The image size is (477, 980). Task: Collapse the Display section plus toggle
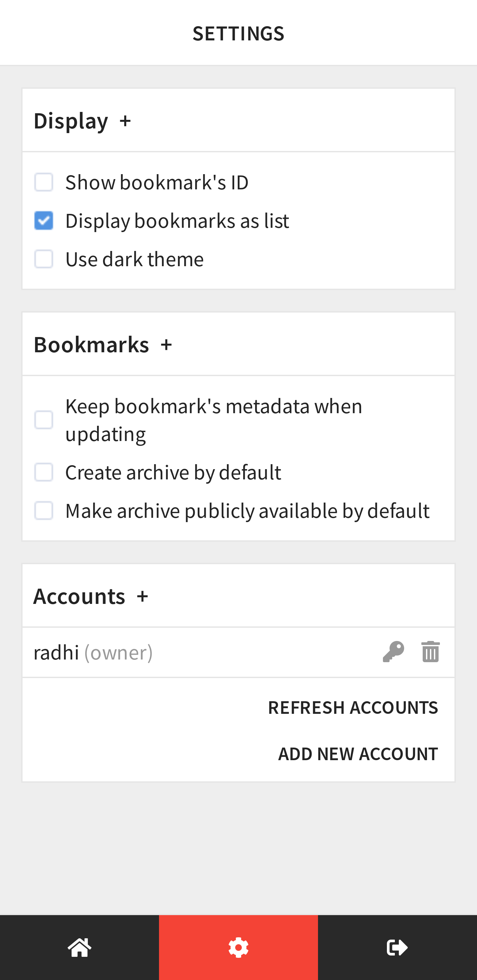(x=125, y=122)
